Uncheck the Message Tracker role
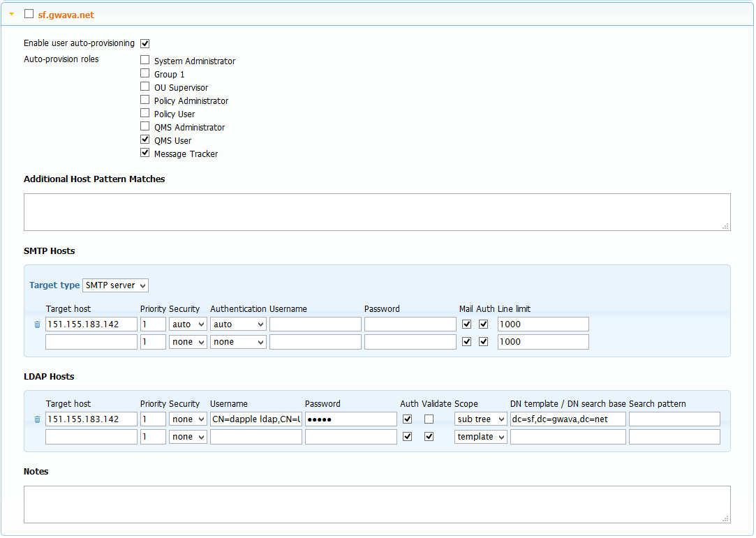This screenshot has height=538, width=756. [144, 152]
